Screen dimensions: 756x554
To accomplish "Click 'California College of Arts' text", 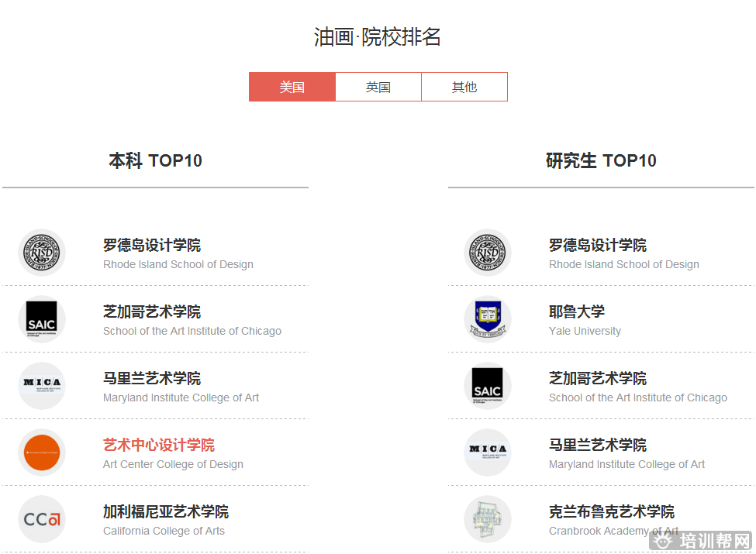I will pos(164,531).
